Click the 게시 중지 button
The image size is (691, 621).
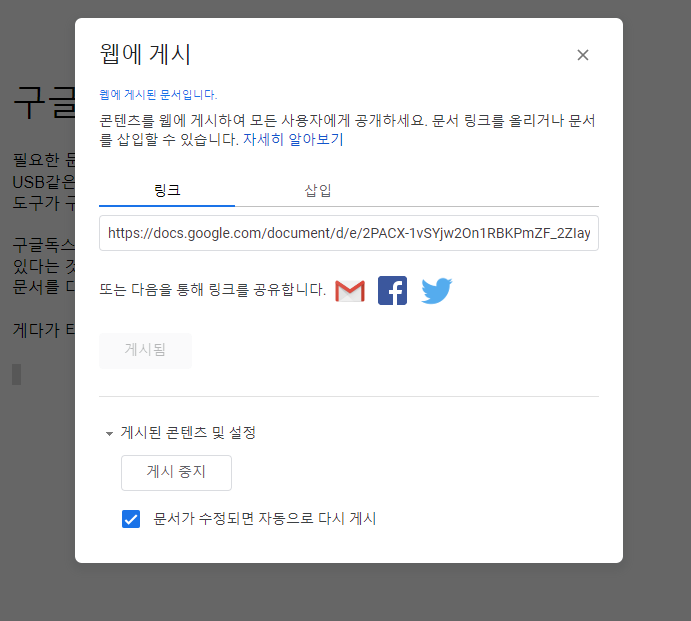pyautogui.click(x=176, y=472)
